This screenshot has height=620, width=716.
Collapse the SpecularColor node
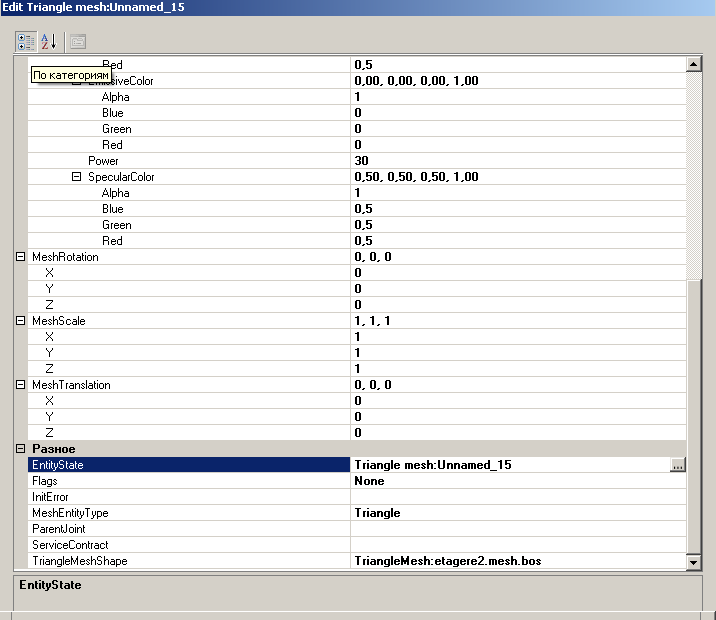(77, 177)
